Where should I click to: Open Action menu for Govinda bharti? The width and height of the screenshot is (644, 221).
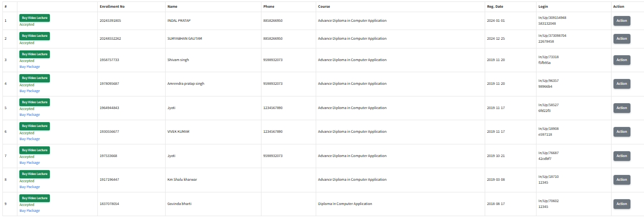[x=622, y=204]
